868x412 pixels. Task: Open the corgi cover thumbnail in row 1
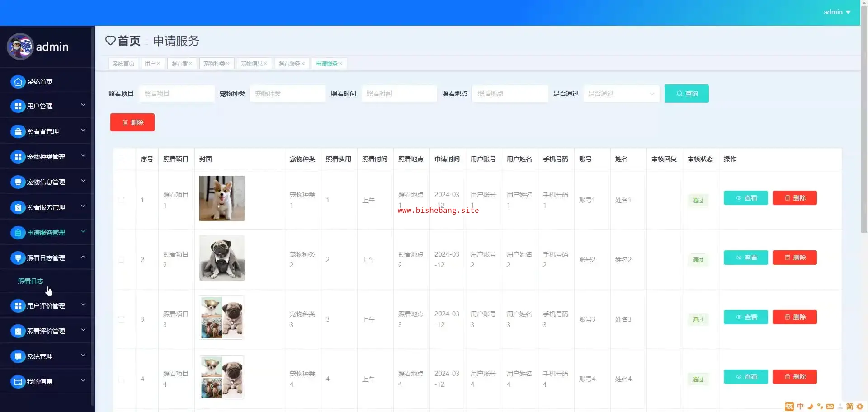[x=222, y=198]
